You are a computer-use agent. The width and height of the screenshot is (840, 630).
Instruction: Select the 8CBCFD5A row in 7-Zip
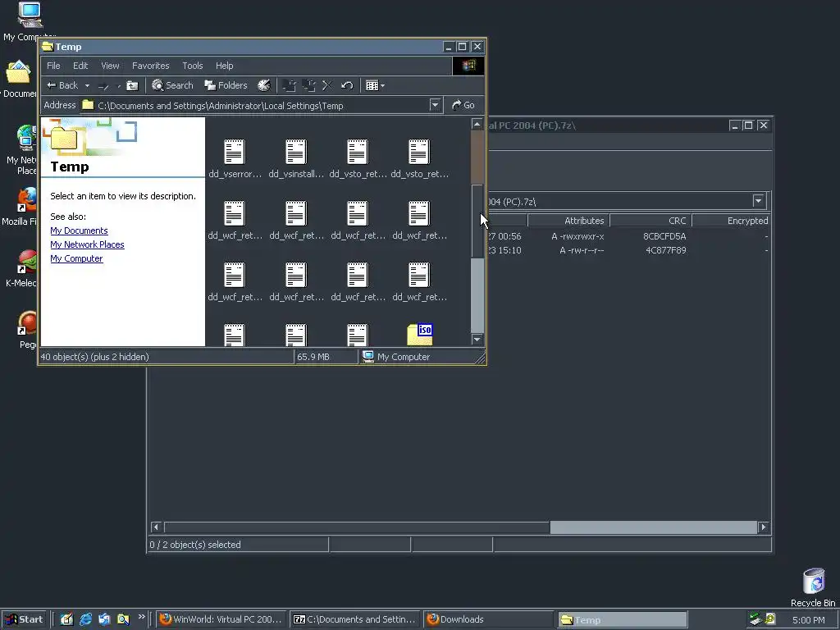(628, 236)
